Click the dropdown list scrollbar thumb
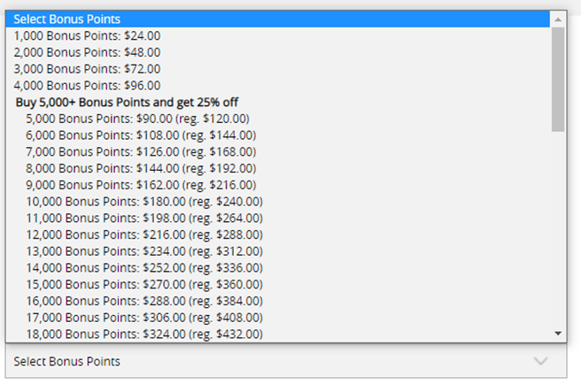 point(558,80)
